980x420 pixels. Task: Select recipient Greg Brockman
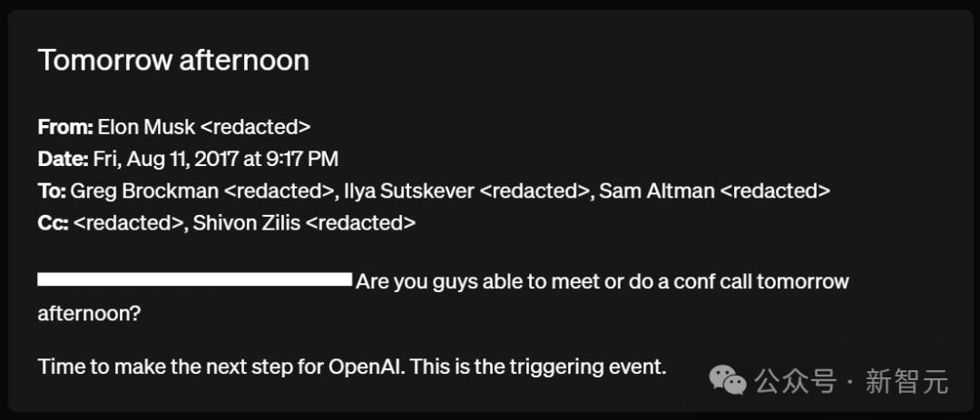[144, 190]
